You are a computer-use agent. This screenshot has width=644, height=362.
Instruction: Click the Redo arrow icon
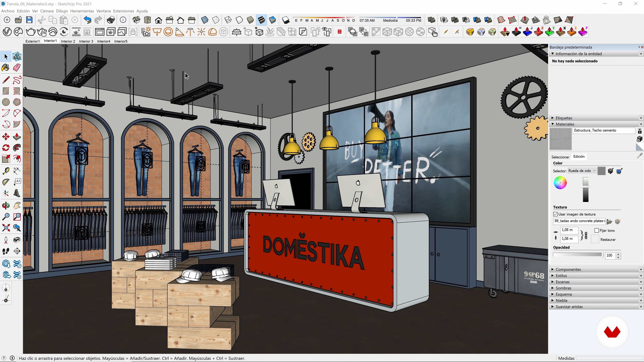pos(98,20)
